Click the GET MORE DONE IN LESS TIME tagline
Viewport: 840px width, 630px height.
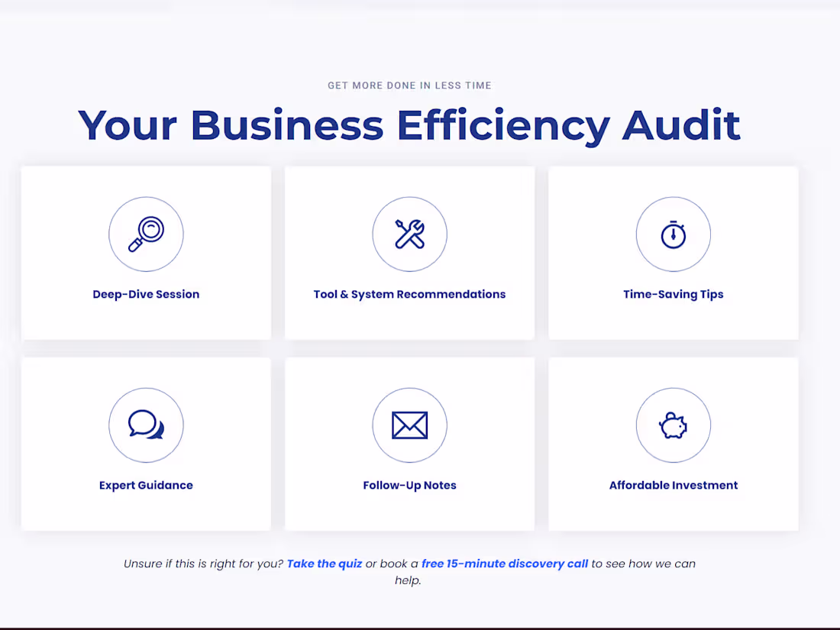point(409,85)
